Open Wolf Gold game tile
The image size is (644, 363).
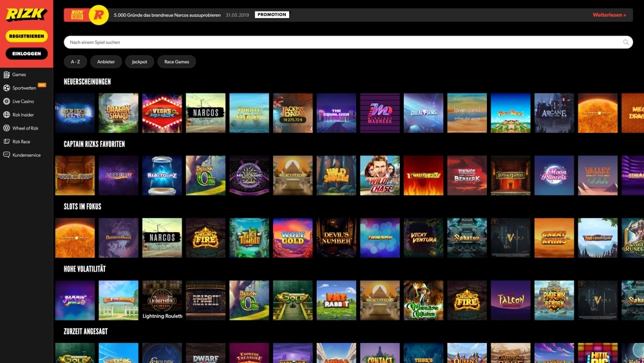(x=292, y=238)
